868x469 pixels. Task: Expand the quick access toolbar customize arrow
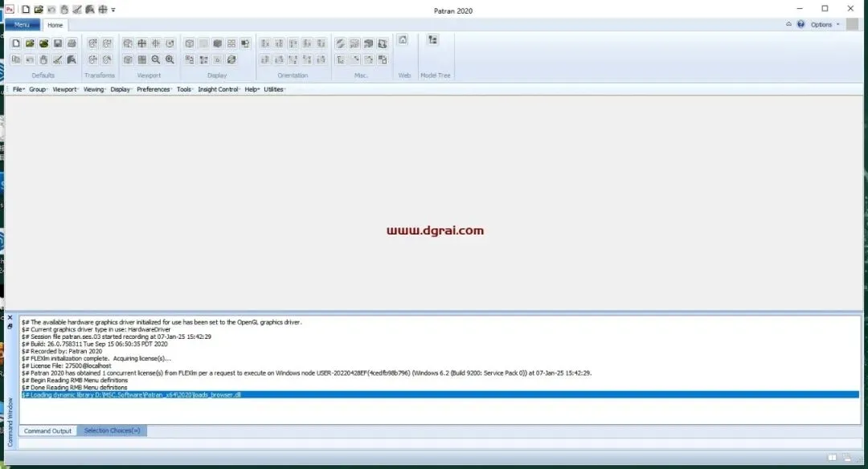point(113,10)
